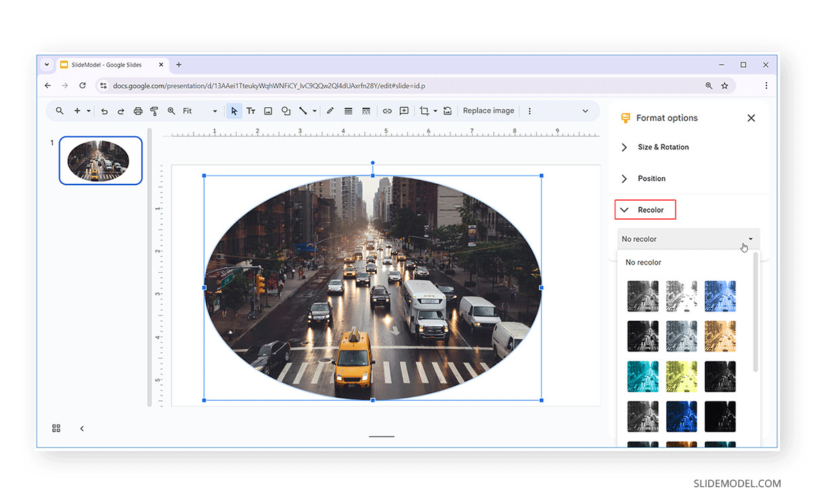The height and width of the screenshot is (504, 814).
Task: Select the line drawing tool
Action: [x=303, y=111]
